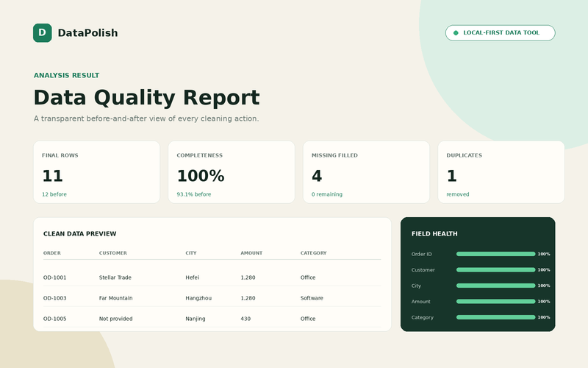Click the 100% value beside Customer bar

pos(544,270)
